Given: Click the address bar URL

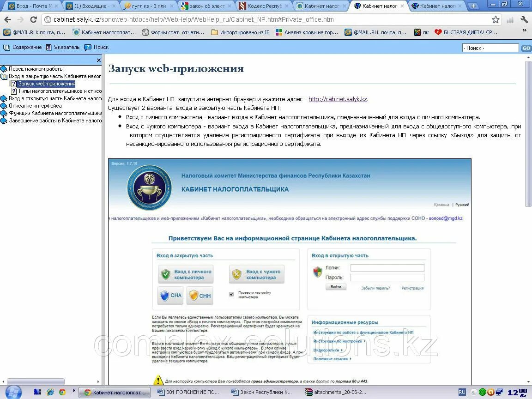Looking at the screenshot, I should (193, 20).
